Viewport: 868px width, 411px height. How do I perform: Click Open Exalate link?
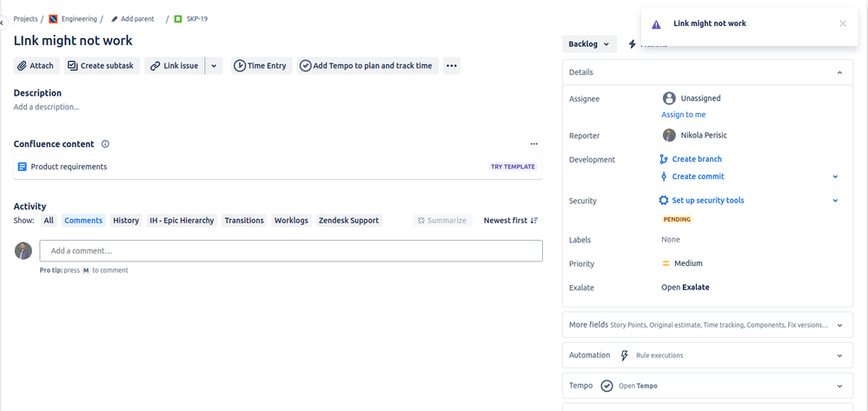click(686, 288)
